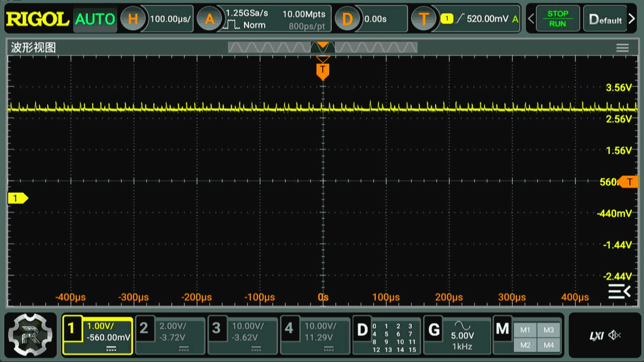Click the -560.00mV channel 1 offset value
Image resolution: width=644 pixels, height=362 pixels.
tap(108, 338)
